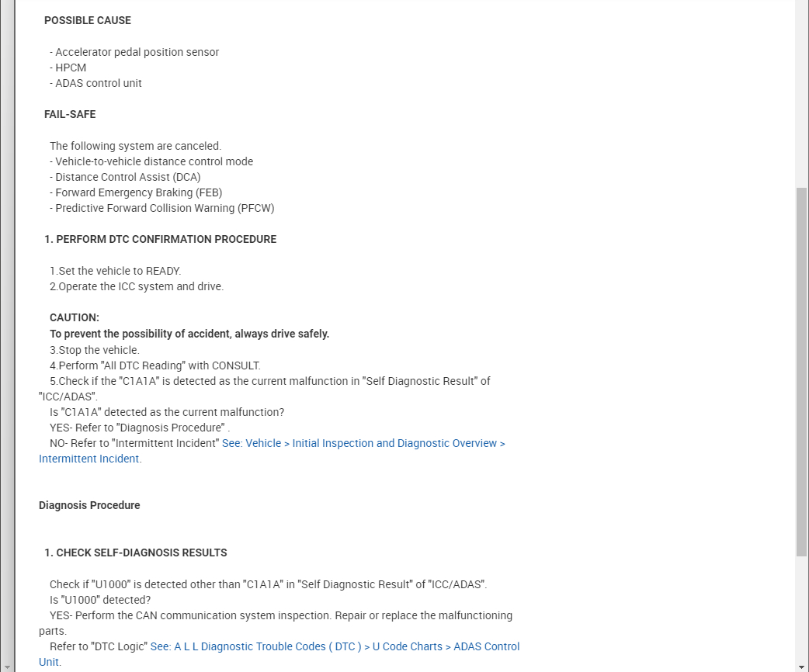Click the Forward Emergency Braking (FEB) line
The width and height of the screenshot is (809, 672).
136,192
